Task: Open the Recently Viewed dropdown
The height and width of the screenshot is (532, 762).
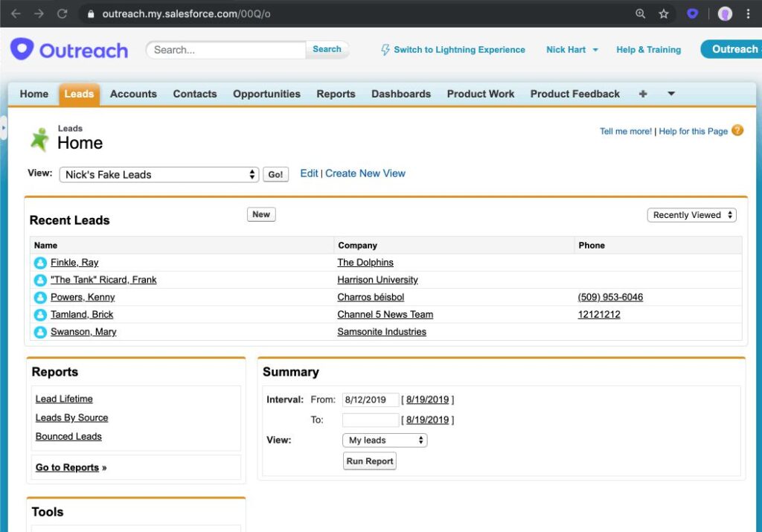Action: tap(691, 215)
